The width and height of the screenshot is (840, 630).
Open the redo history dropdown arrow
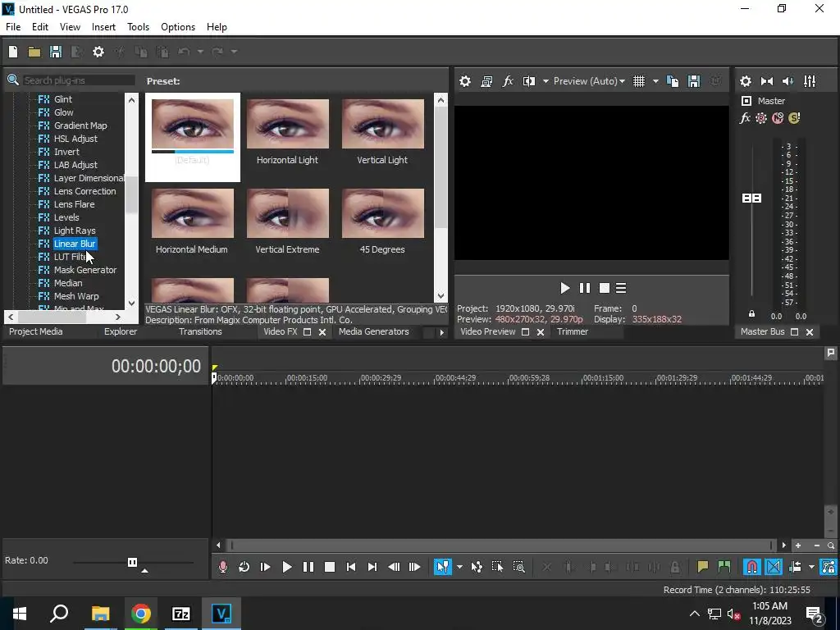pyautogui.click(x=234, y=52)
